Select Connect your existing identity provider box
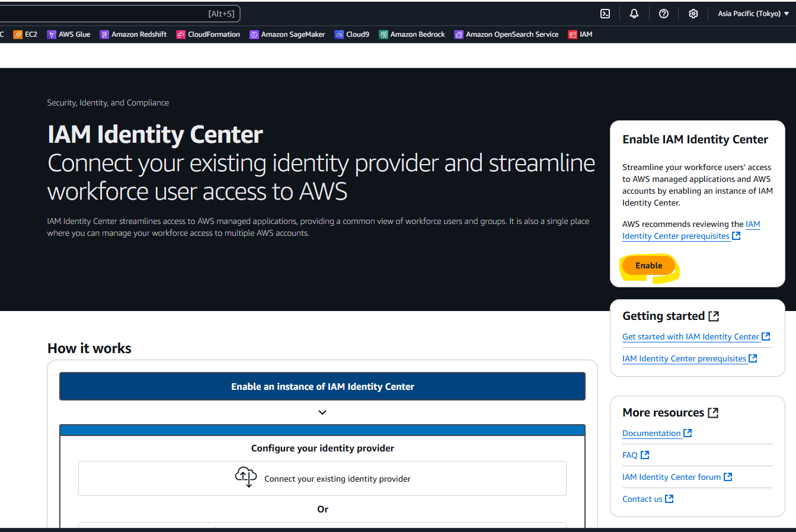796x532 pixels. tap(322, 478)
